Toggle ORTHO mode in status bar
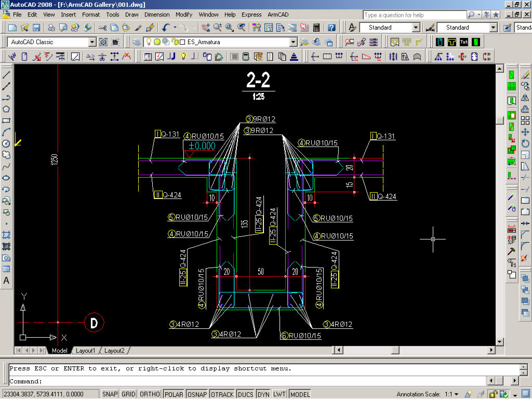Screen dimensions: 532x399 [150, 394]
